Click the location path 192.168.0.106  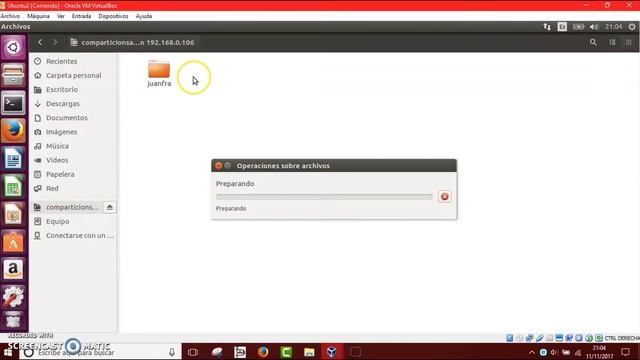[x=132, y=42]
